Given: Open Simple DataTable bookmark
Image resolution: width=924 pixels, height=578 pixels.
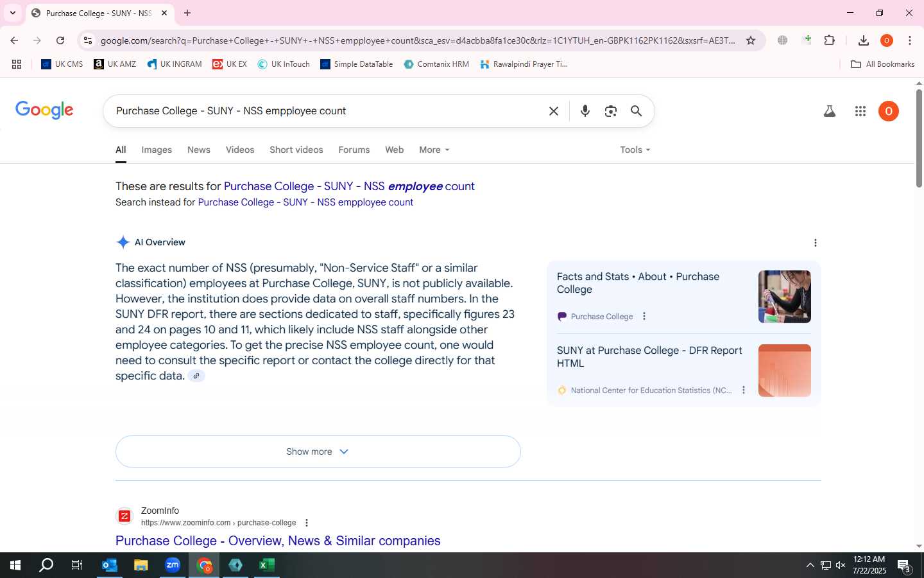Looking at the screenshot, I should pyautogui.click(x=356, y=64).
